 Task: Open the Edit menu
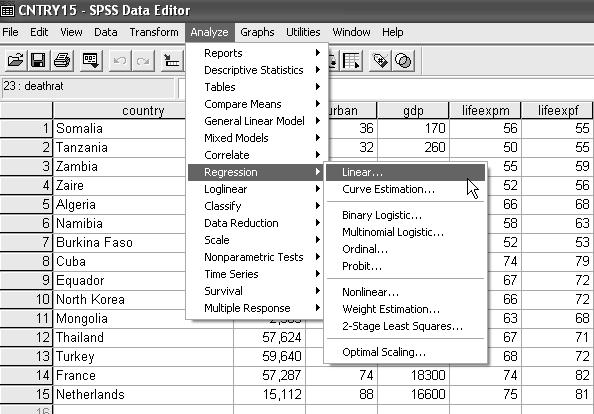pos(39,32)
